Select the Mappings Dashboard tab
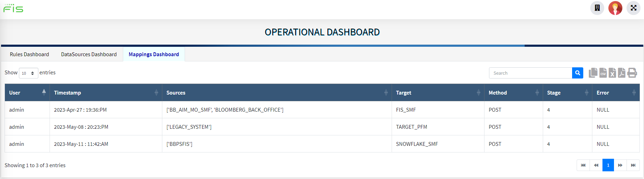 (x=154, y=54)
